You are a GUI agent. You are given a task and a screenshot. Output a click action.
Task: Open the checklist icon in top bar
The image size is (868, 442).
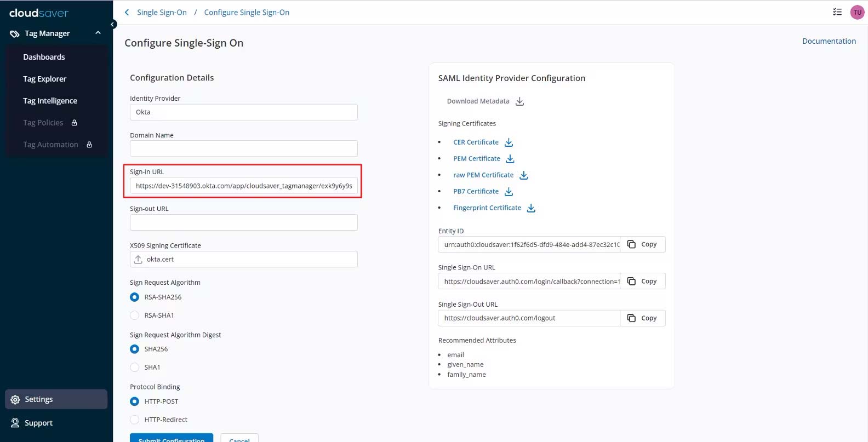837,12
